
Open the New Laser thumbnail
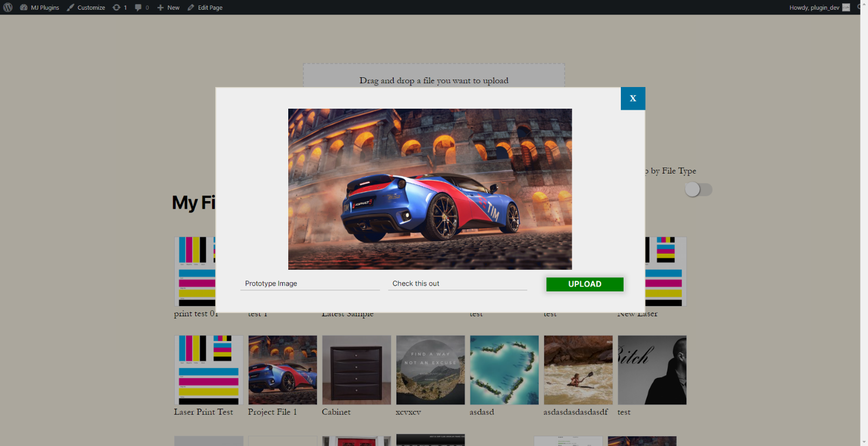click(x=666, y=271)
